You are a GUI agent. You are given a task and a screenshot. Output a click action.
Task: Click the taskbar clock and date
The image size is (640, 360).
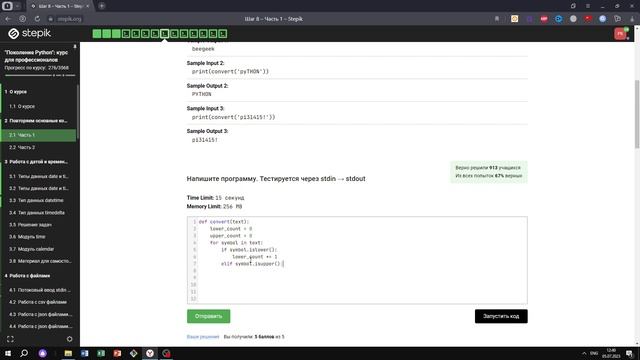[x=611, y=353]
